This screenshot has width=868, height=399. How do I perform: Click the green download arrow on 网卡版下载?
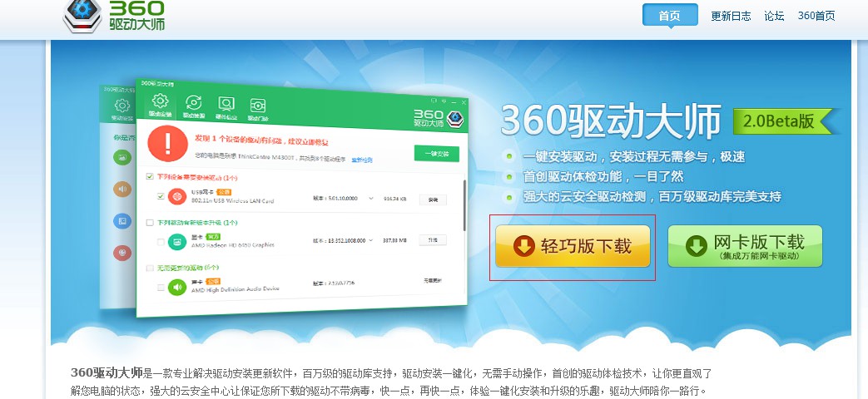tap(697, 246)
